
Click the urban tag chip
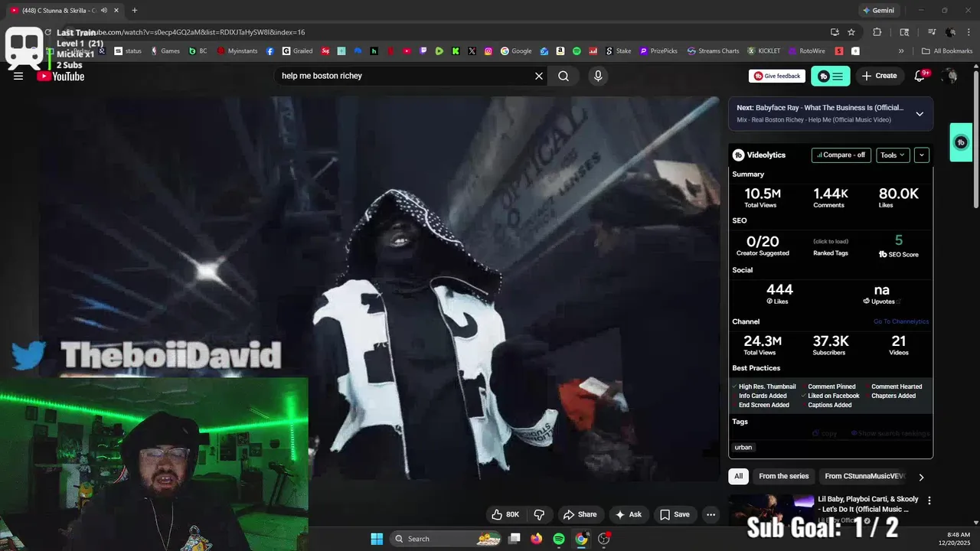click(743, 447)
